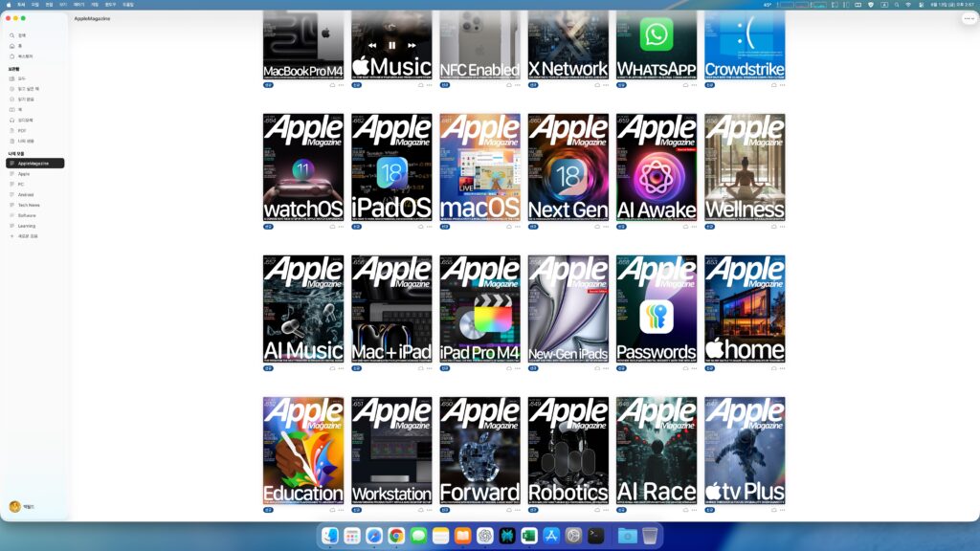Open the Downloads folder in the Dock
The image size is (980, 551).
coord(628,536)
